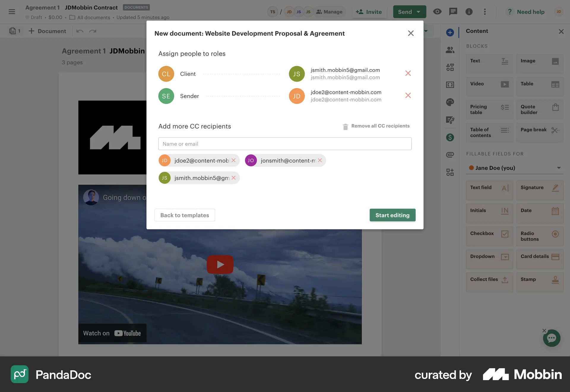This screenshot has width=570, height=392.
Task: Click Back to templates button
Action: [184, 215]
